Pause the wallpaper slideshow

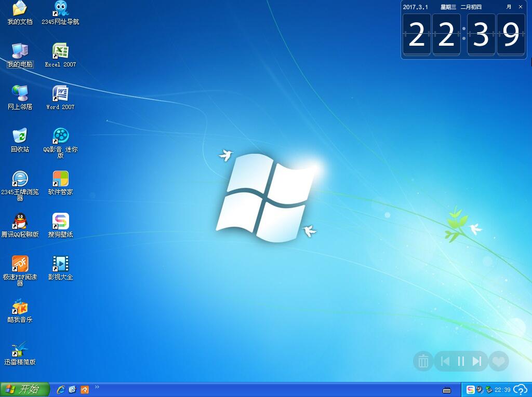(x=461, y=361)
